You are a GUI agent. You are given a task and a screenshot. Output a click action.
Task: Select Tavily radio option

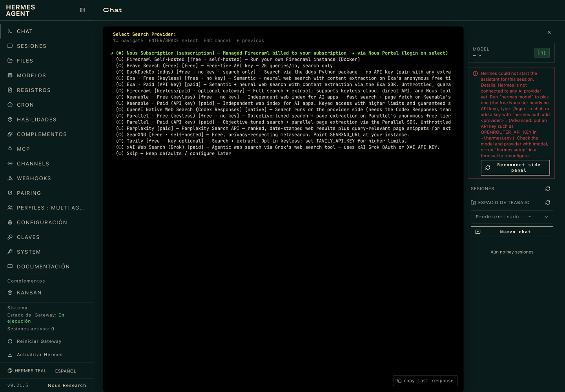[120, 141]
